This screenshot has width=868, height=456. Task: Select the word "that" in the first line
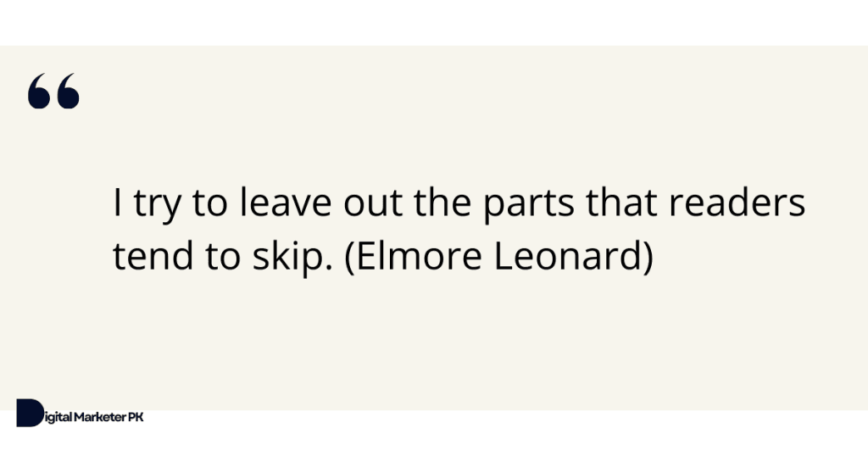621,202
